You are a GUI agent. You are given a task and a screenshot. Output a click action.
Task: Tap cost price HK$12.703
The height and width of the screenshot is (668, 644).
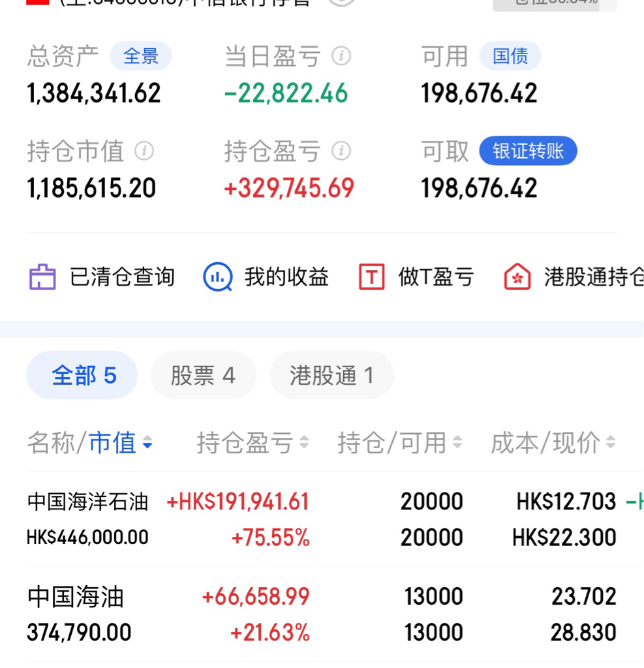tap(566, 502)
